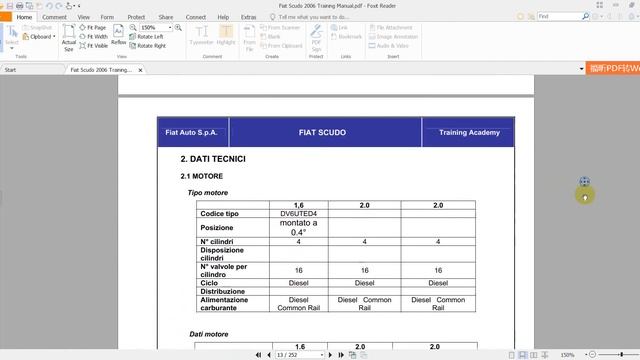Screen dimensions: 640x360
Task: Select the Actual Size view tool
Action: click(x=69, y=38)
